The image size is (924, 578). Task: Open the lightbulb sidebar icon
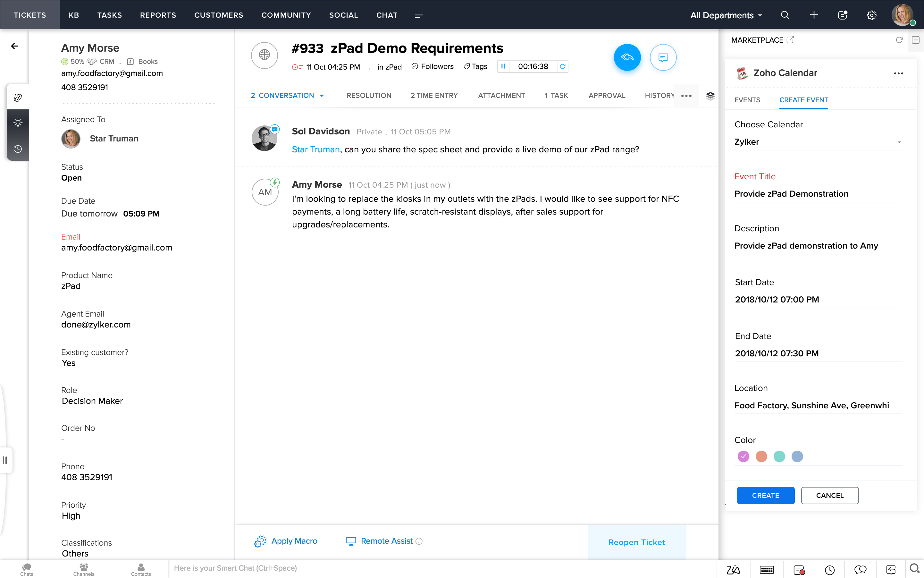pyautogui.click(x=18, y=123)
